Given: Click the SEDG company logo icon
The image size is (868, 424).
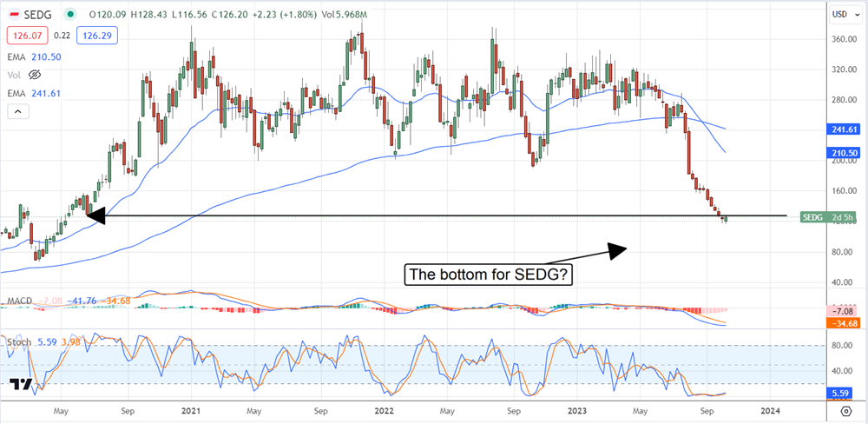Looking at the screenshot, I should 13,13.
